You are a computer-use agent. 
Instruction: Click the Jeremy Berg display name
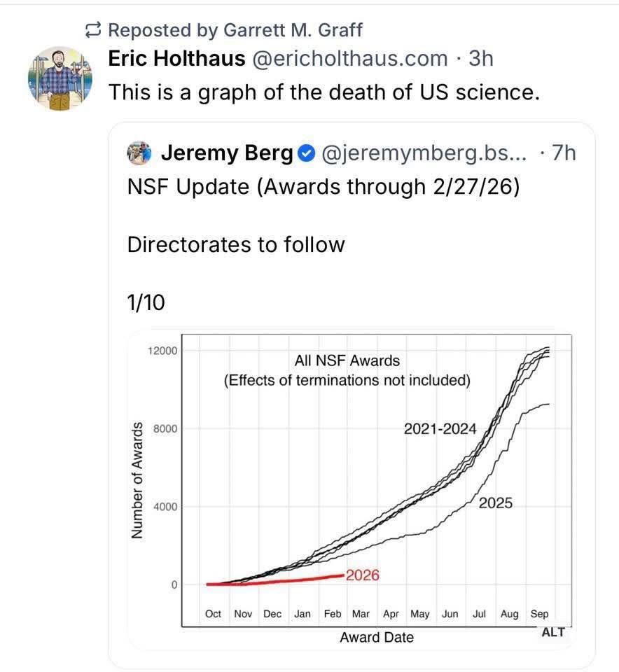pyautogui.click(x=227, y=153)
